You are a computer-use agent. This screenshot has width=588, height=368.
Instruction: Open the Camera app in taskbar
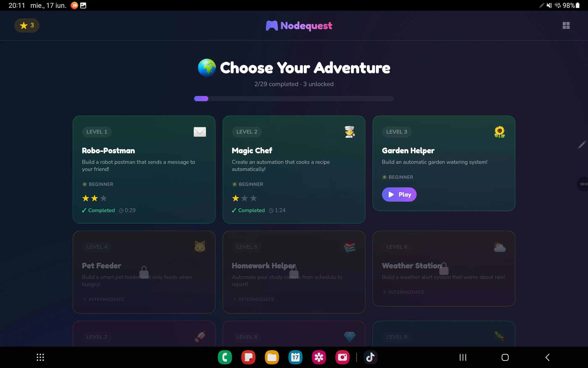(x=342, y=357)
